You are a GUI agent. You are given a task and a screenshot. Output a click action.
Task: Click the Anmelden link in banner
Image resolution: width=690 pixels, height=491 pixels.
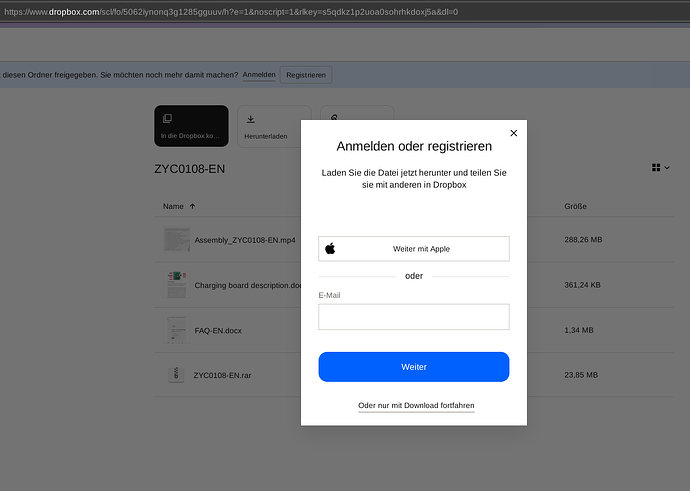(259, 75)
